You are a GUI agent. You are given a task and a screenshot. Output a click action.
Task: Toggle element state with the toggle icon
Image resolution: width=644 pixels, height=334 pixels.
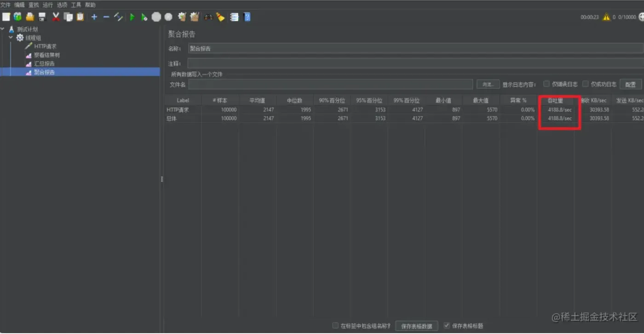(x=119, y=17)
